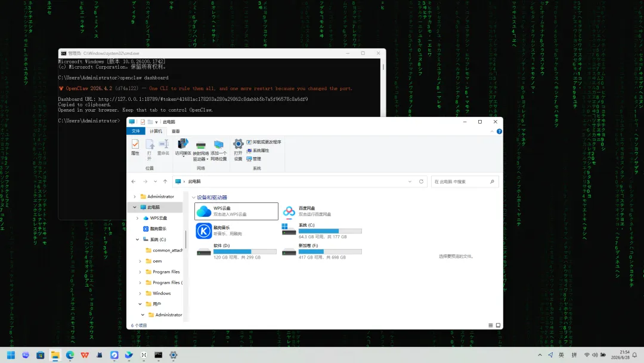Select the 系统 (C:) drive
644x363 pixels.
(323, 230)
